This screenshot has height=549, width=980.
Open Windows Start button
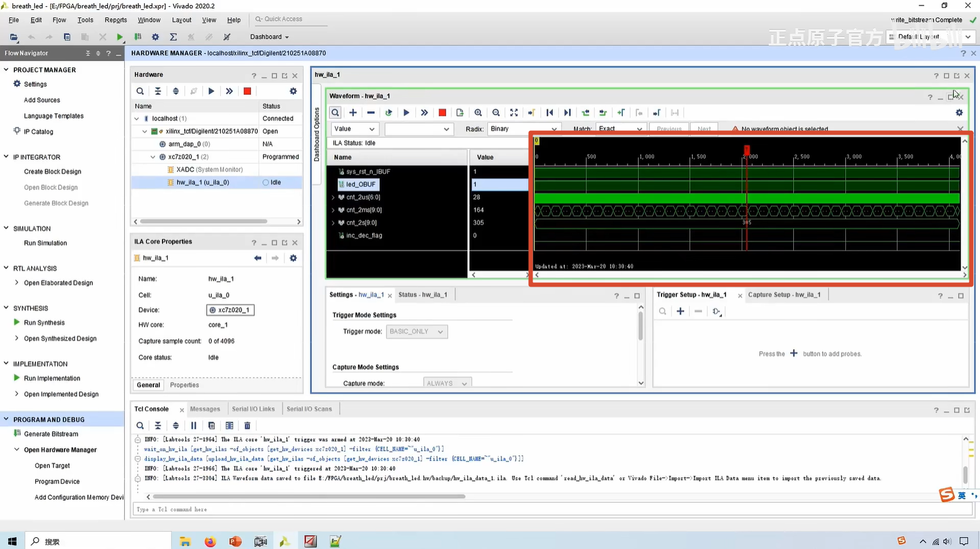[12, 541]
